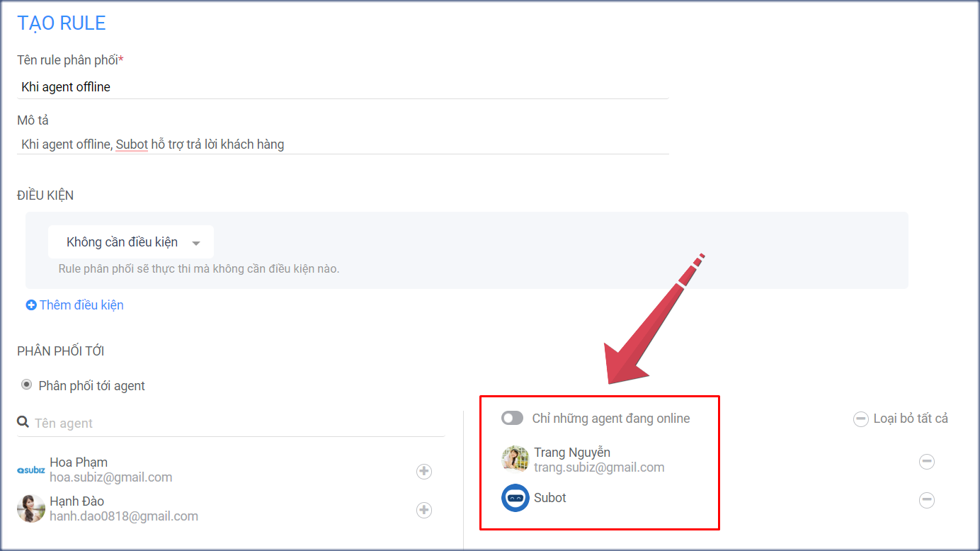
Task: Click the dropdown arrow on the condition selector
Action: click(x=196, y=242)
